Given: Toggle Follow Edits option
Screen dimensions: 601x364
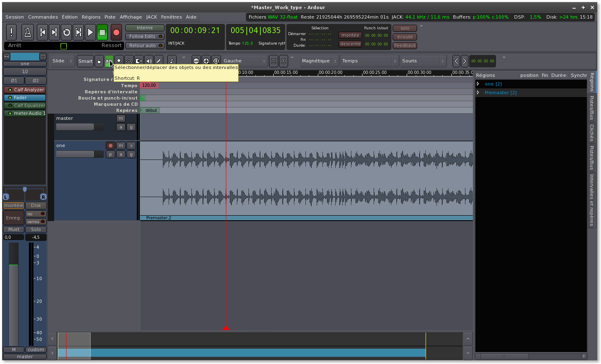Looking at the screenshot, I should tap(144, 37).
